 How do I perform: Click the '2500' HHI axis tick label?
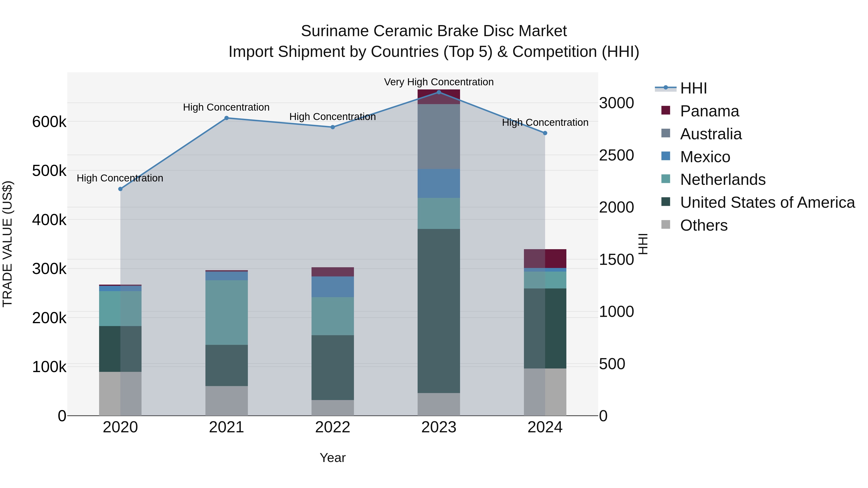coord(617,155)
